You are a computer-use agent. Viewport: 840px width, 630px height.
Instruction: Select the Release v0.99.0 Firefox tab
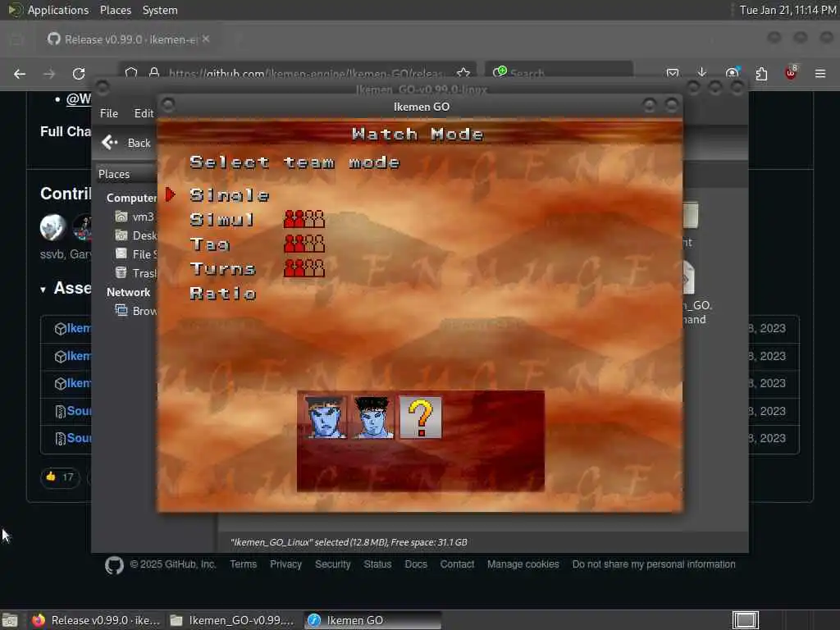tap(129, 39)
